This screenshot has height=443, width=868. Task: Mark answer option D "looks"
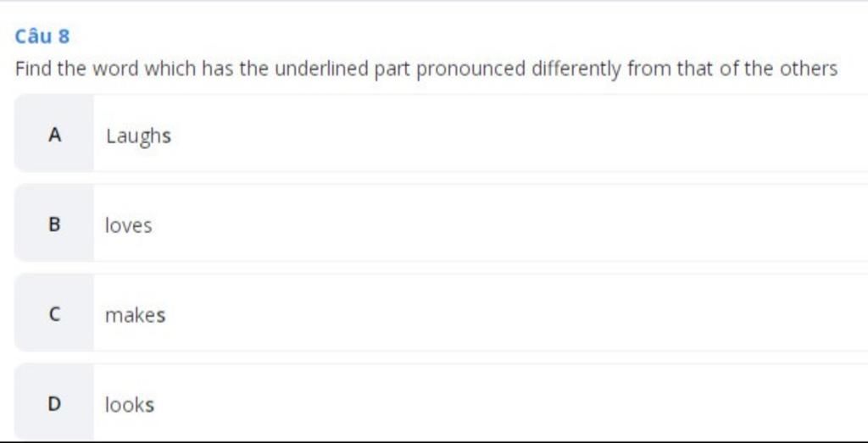pos(441,402)
